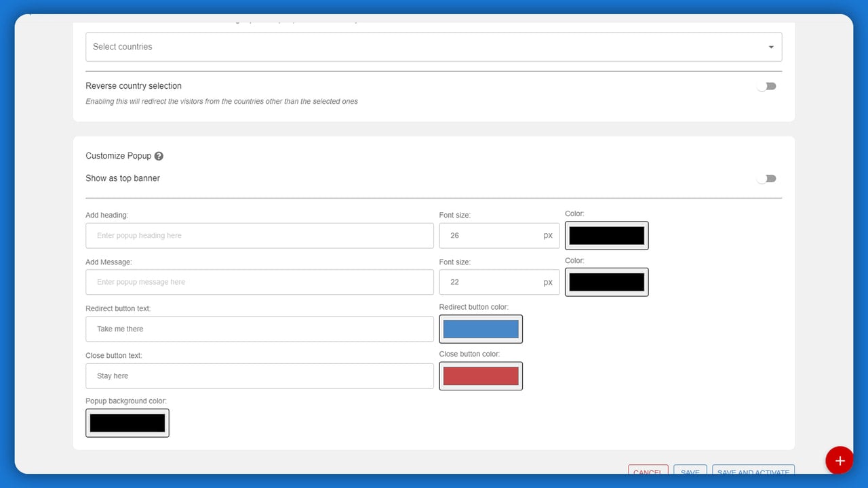This screenshot has width=868, height=488.
Task: Toggle the Reverse country selection switch
Action: (767, 86)
